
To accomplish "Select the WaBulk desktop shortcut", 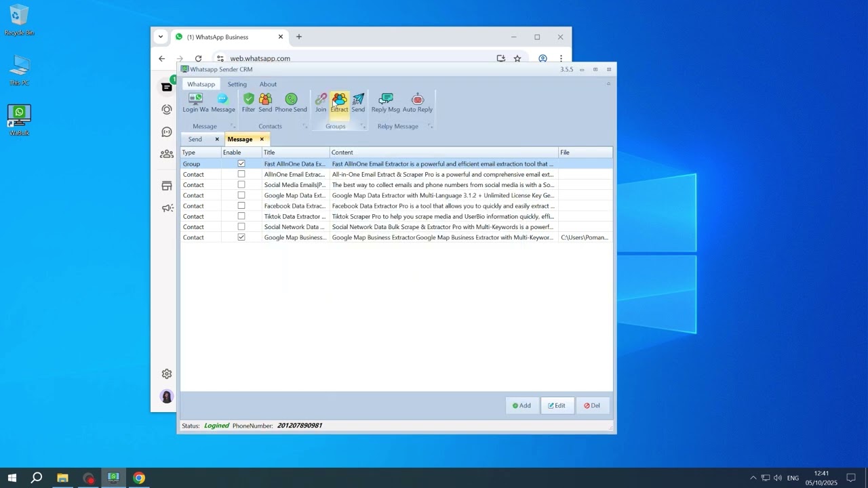I will pyautogui.click(x=19, y=121).
